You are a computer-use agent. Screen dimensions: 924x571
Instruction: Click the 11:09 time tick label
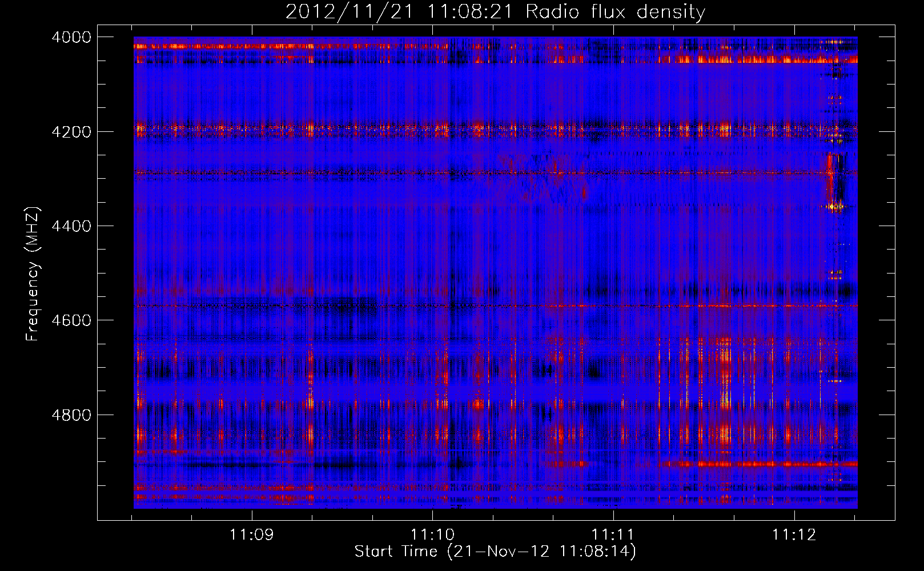pos(252,535)
